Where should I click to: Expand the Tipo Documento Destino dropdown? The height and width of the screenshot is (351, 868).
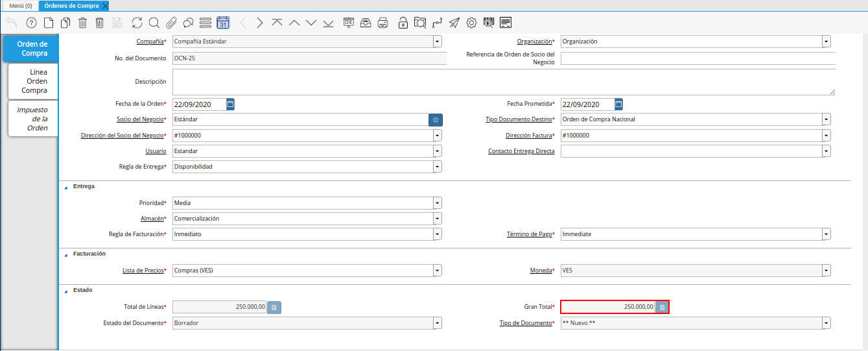pyautogui.click(x=827, y=119)
